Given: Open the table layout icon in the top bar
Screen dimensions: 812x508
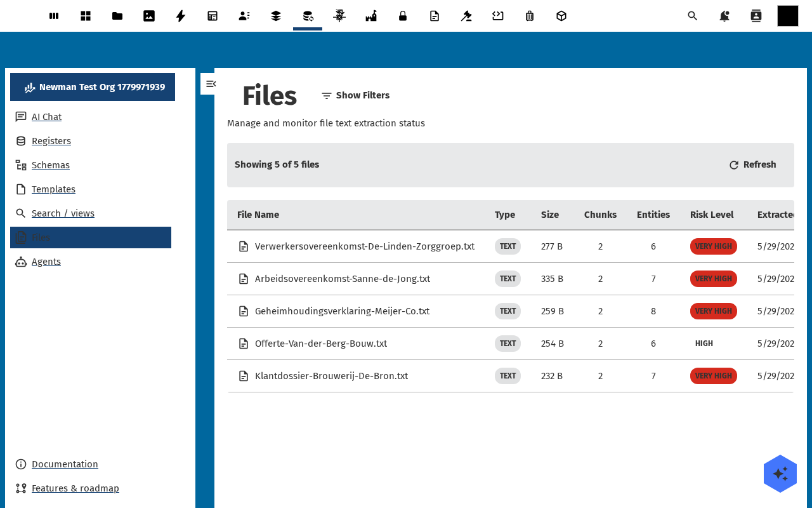Looking at the screenshot, I should point(213,16).
